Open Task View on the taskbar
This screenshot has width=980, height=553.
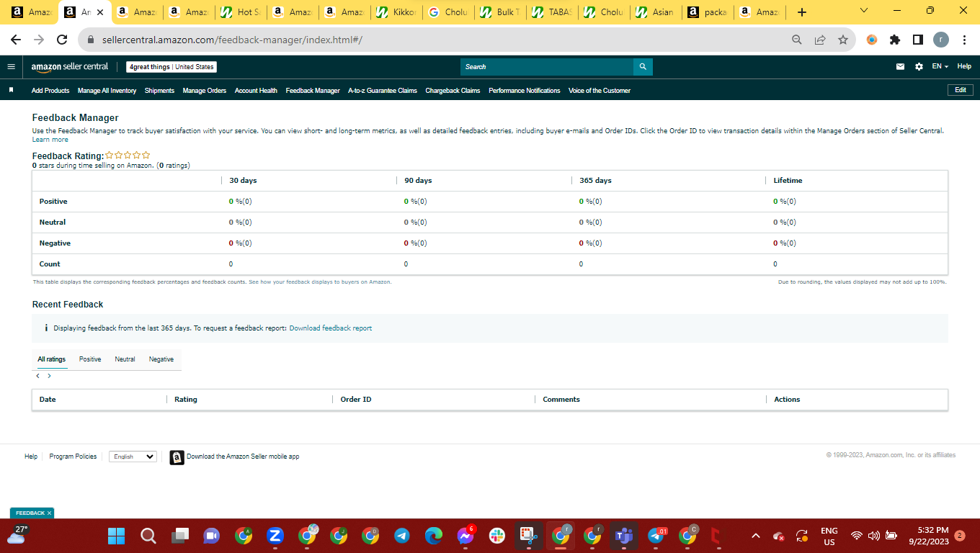(x=179, y=536)
